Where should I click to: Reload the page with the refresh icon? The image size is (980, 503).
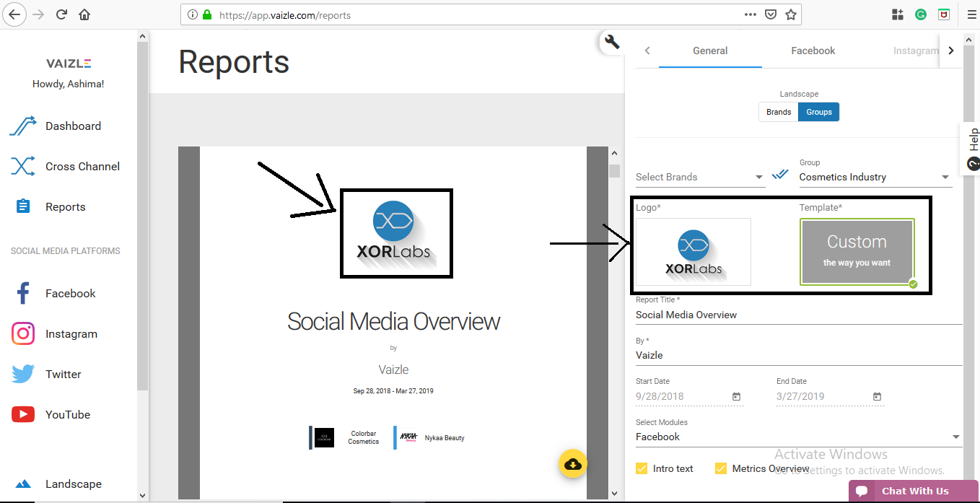pyautogui.click(x=61, y=14)
